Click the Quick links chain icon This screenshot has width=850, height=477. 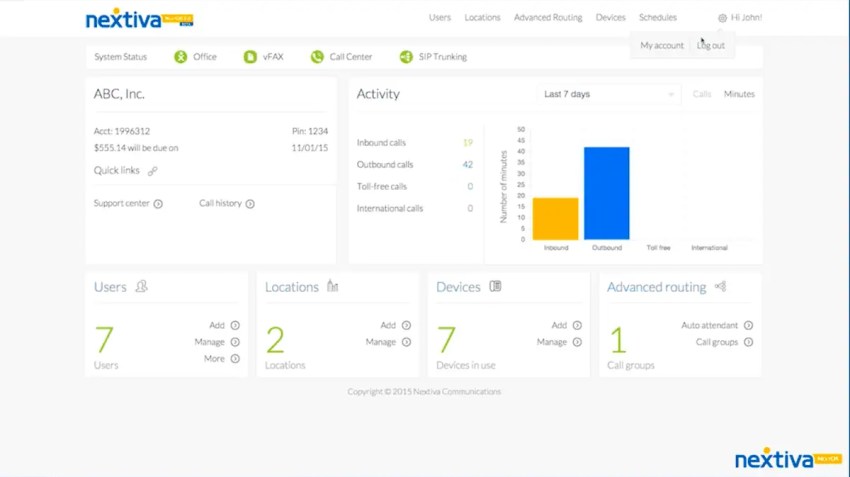coord(152,171)
